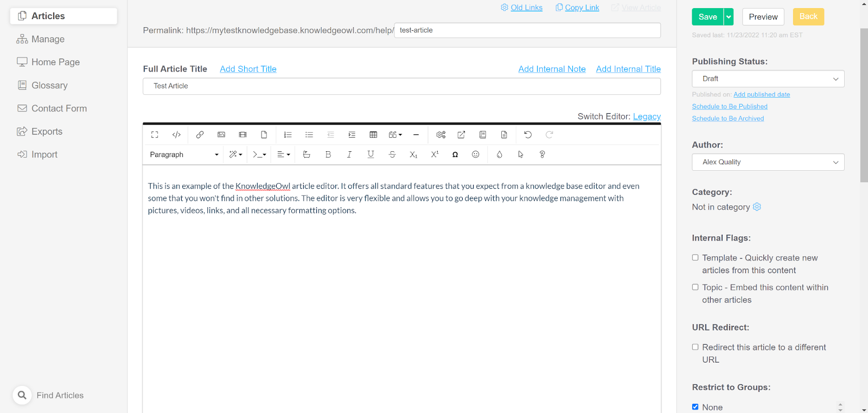Enable the Template internal flag checkbox

(x=695, y=258)
